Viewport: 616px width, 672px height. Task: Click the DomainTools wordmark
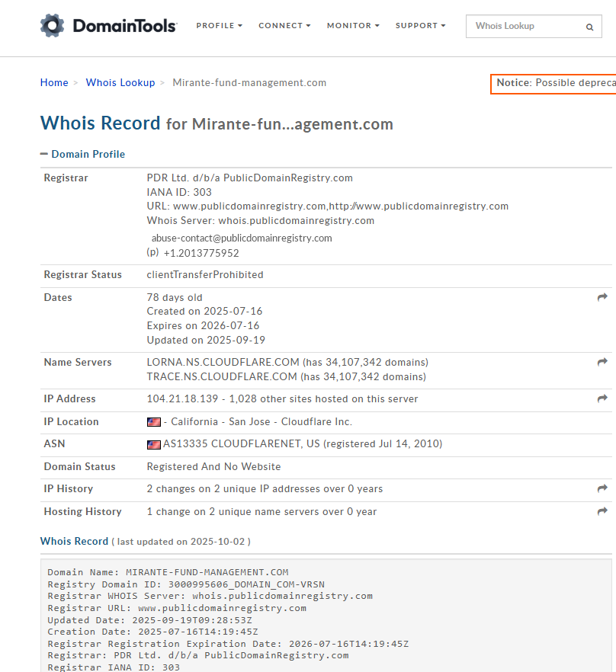point(125,26)
